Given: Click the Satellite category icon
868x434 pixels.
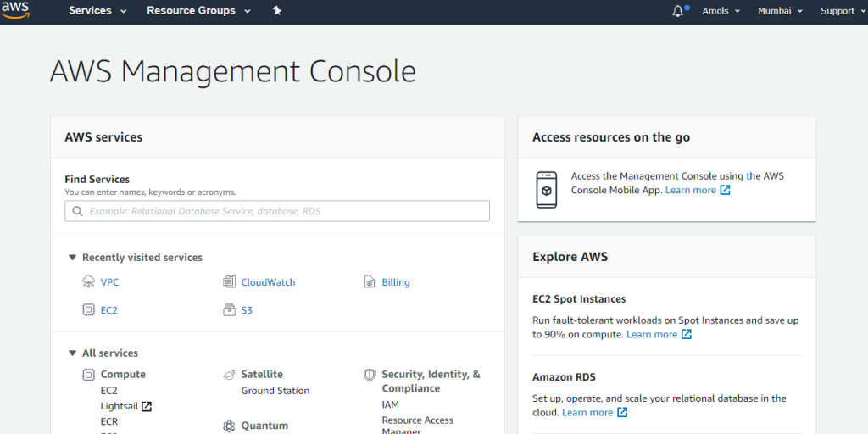Looking at the screenshot, I should (x=229, y=375).
